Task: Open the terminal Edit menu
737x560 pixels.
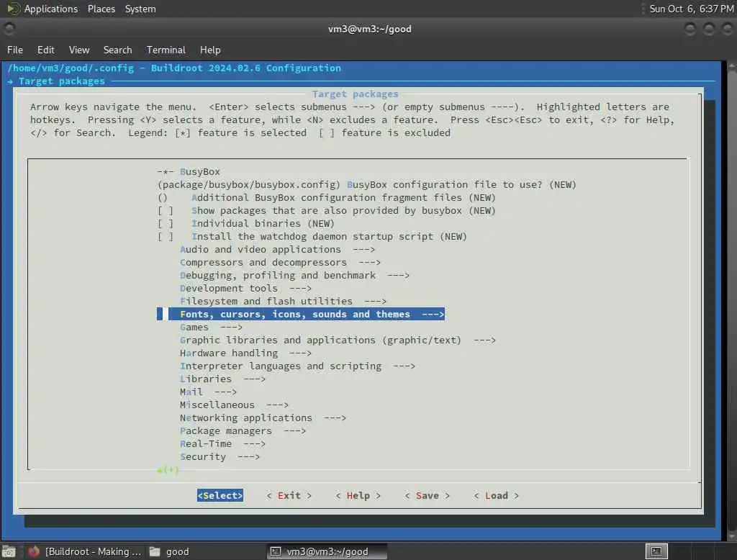Action: tap(45, 50)
